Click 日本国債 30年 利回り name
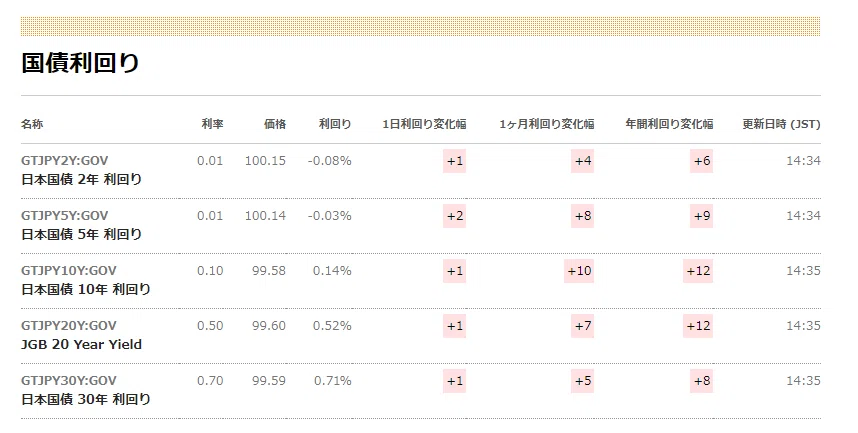This screenshot has height=433, width=858. 86,399
